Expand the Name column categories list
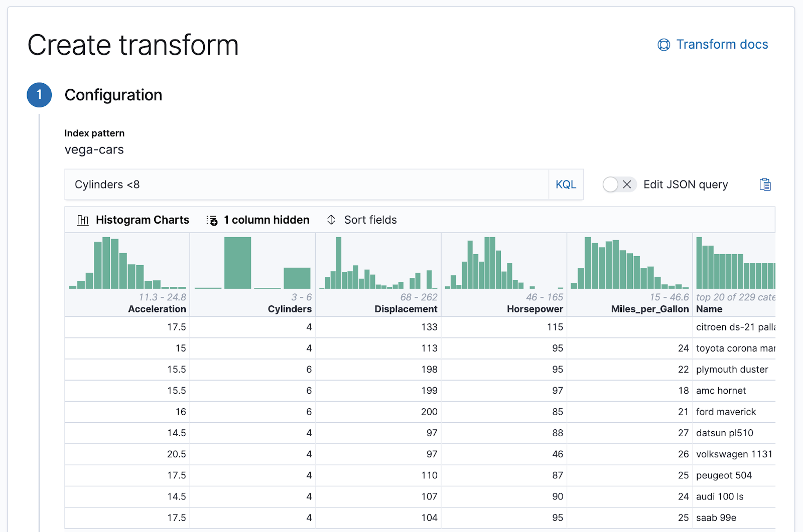This screenshot has width=803, height=532. (734, 297)
